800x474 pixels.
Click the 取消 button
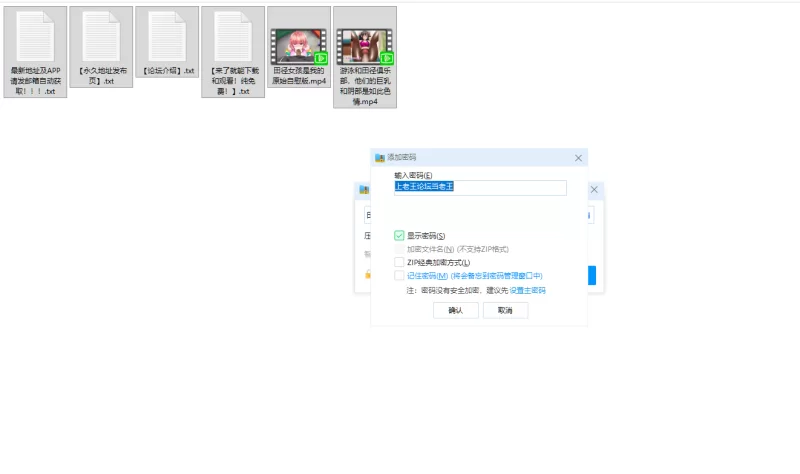pyautogui.click(x=505, y=310)
